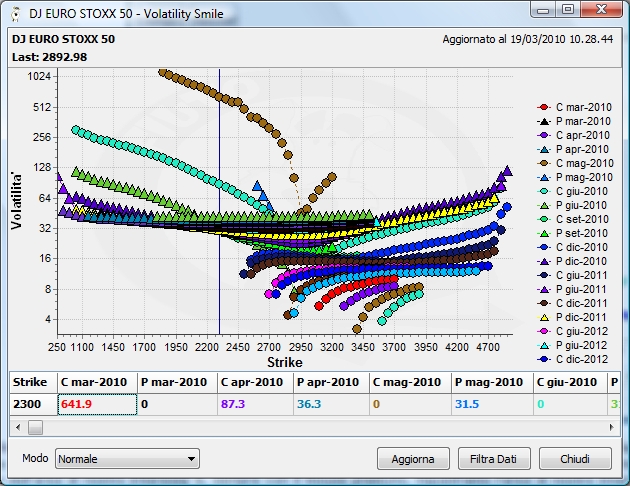Click the P dic-2010 legend marker

click(x=544, y=261)
